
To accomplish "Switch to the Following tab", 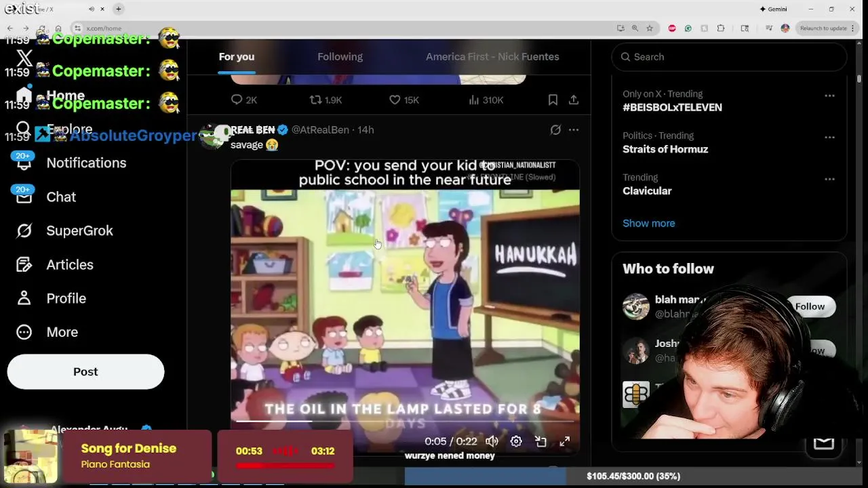I will tap(340, 57).
